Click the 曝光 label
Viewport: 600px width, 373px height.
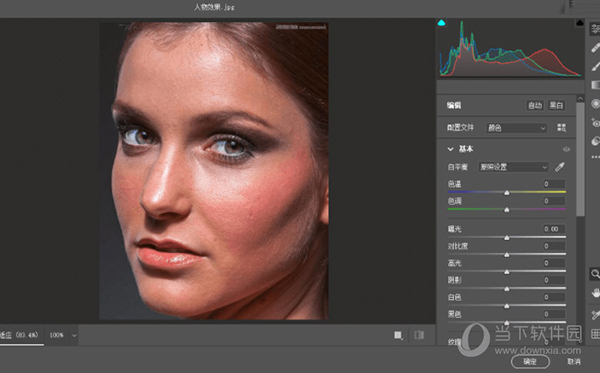(455, 229)
